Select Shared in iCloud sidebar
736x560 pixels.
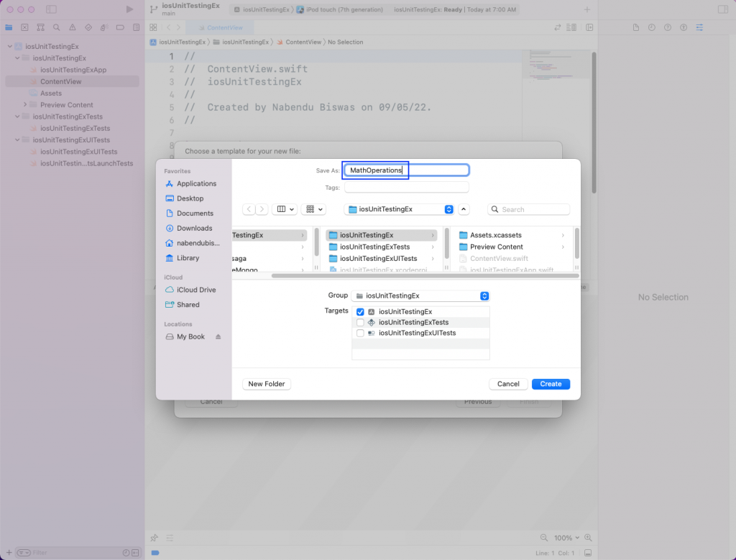[x=183, y=305]
